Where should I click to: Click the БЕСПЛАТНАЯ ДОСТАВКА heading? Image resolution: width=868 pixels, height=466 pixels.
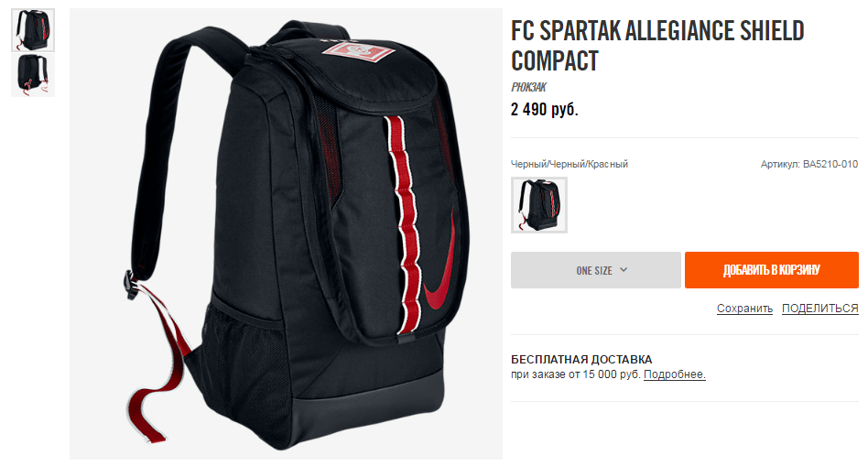pyautogui.click(x=581, y=359)
